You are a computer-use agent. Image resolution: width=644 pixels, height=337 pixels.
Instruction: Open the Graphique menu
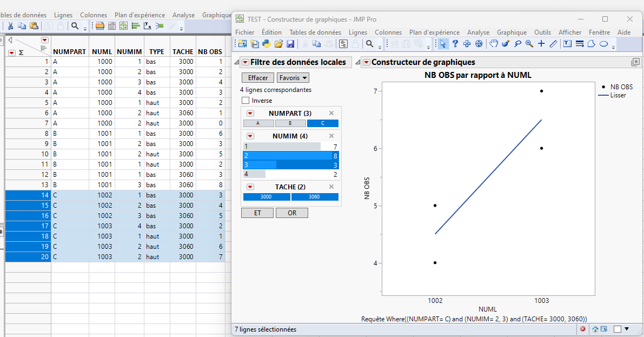(511, 32)
